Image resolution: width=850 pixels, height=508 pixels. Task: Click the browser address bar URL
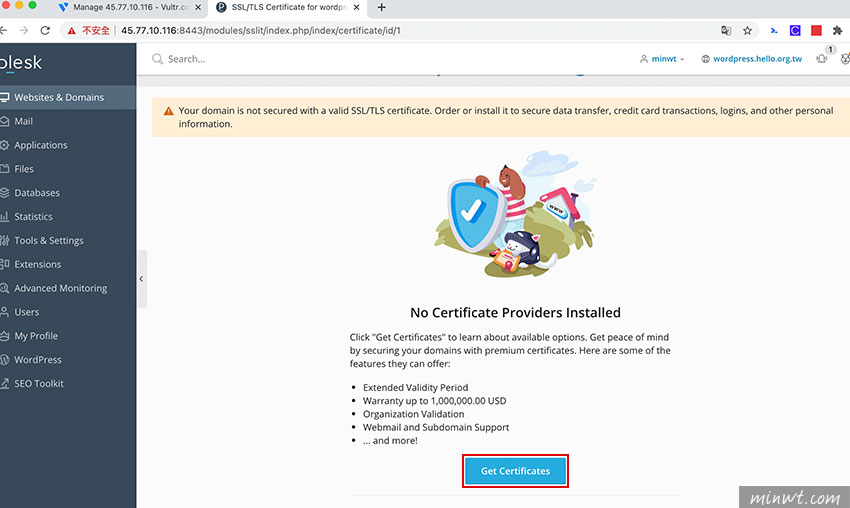click(261, 30)
